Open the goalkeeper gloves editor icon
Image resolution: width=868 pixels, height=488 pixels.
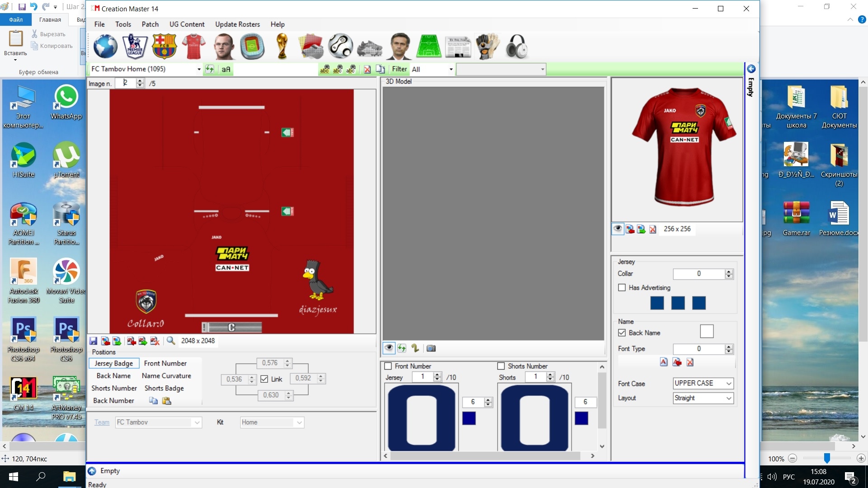click(487, 47)
